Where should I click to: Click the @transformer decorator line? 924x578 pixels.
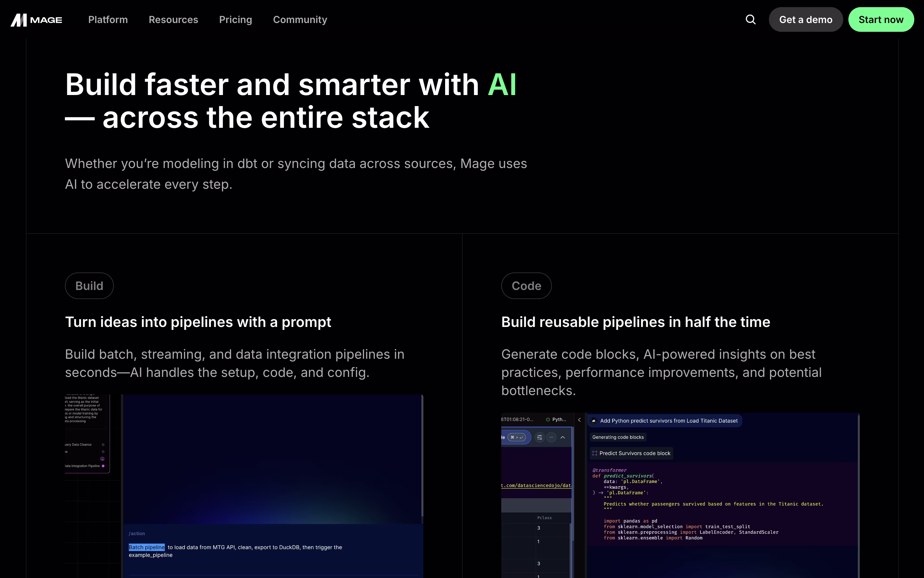(609, 470)
